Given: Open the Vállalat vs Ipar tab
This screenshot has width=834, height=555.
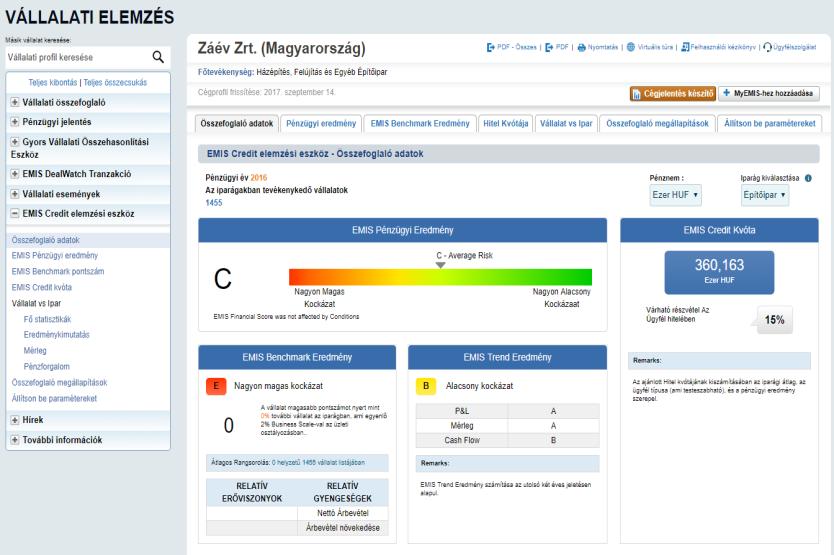Looking at the screenshot, I should pos(566,123).
